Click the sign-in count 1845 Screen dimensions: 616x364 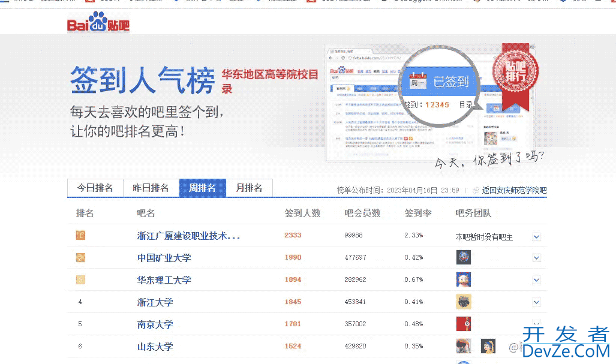(293, 302)
